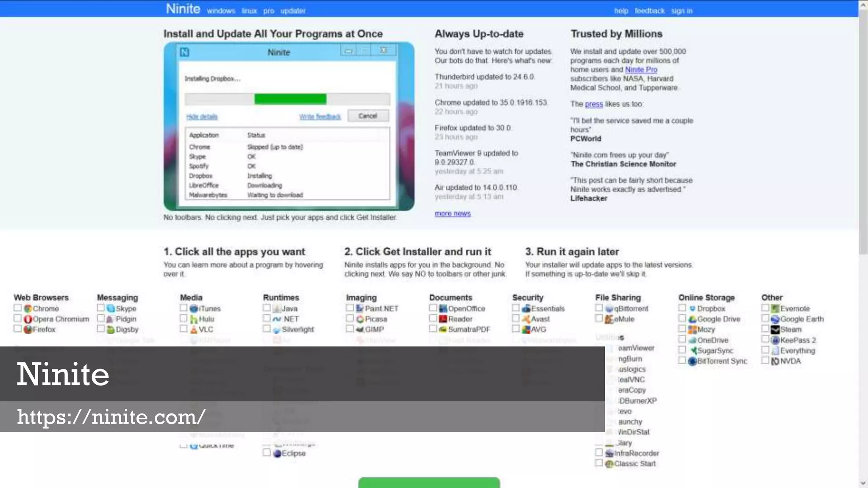Click the Dropbox icon under Online Storage
Screen dimensions: 868x488
(693, 308)
